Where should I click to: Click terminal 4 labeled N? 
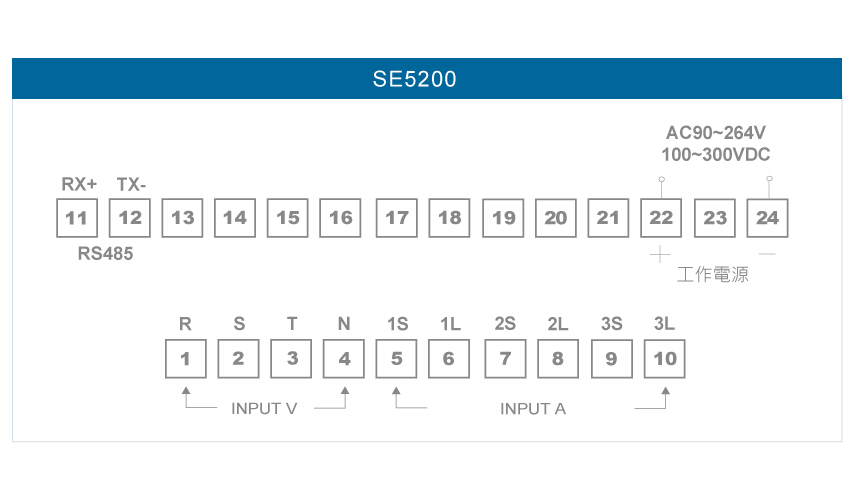click(344, 359)
